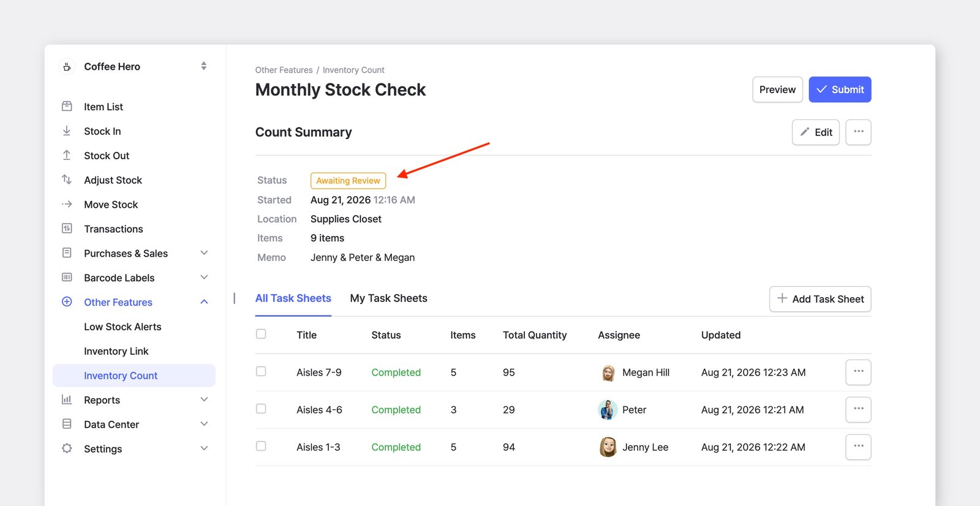Screen dimensions: 980x506
Task: Tick the Aisles 4-6 row checkbox
Action: 261,409
